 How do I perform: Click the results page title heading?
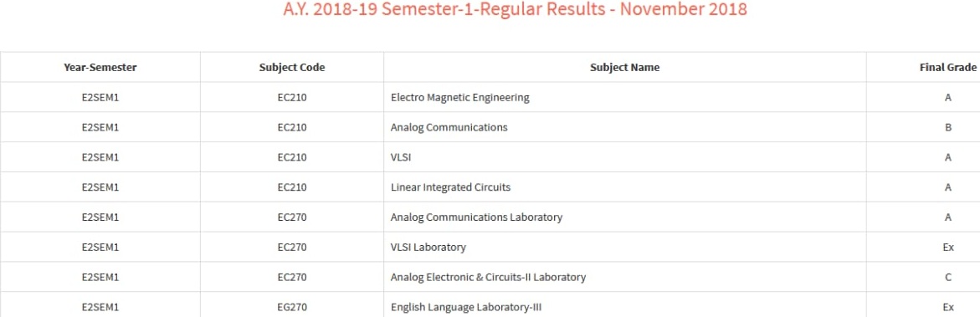(515, 9)
